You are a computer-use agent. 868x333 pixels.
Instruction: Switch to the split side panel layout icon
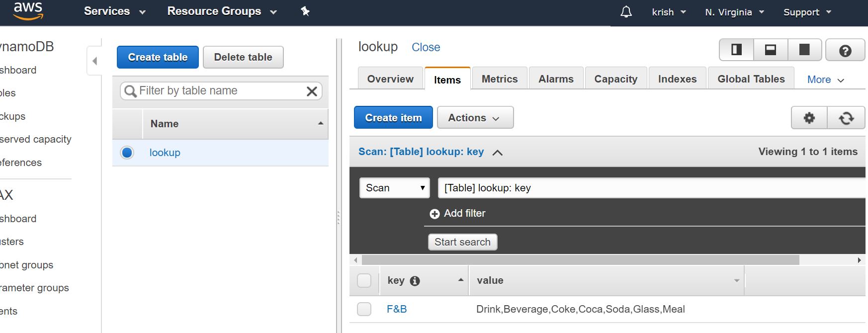click(x=736, y=50)
